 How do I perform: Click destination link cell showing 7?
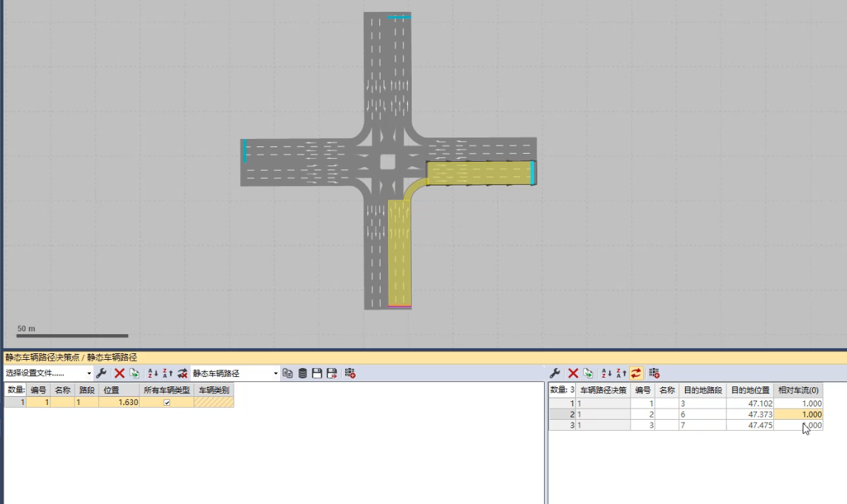[702, 425]
